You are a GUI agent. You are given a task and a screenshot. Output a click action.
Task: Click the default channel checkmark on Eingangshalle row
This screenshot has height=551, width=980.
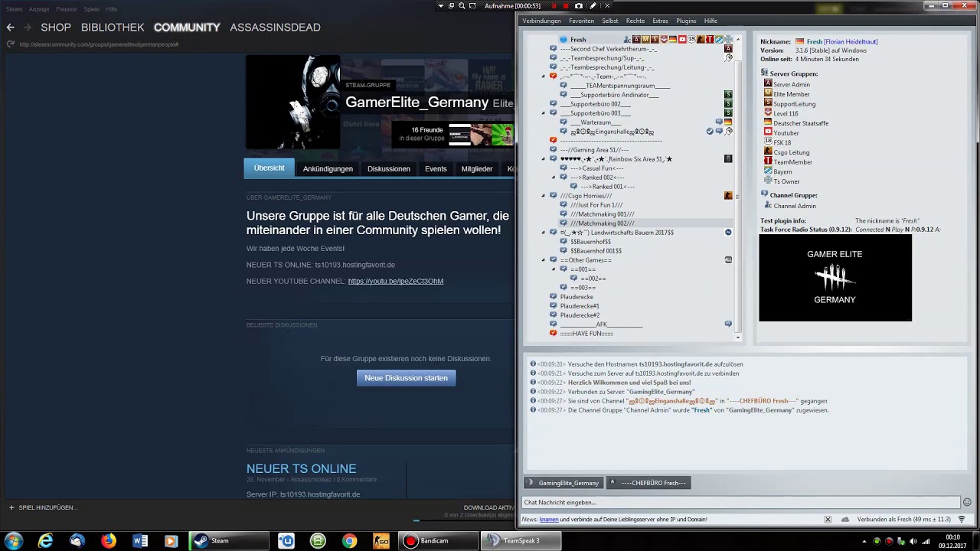pos(710,131)
